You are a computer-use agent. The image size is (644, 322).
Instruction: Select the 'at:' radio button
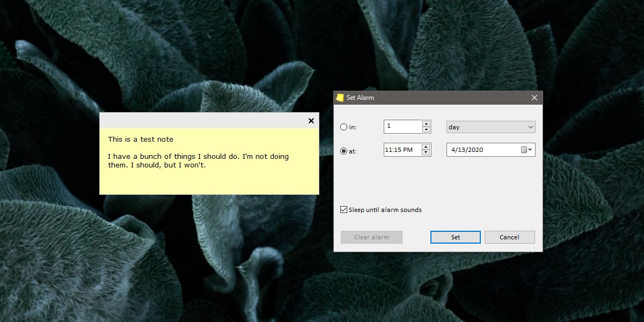344,151
